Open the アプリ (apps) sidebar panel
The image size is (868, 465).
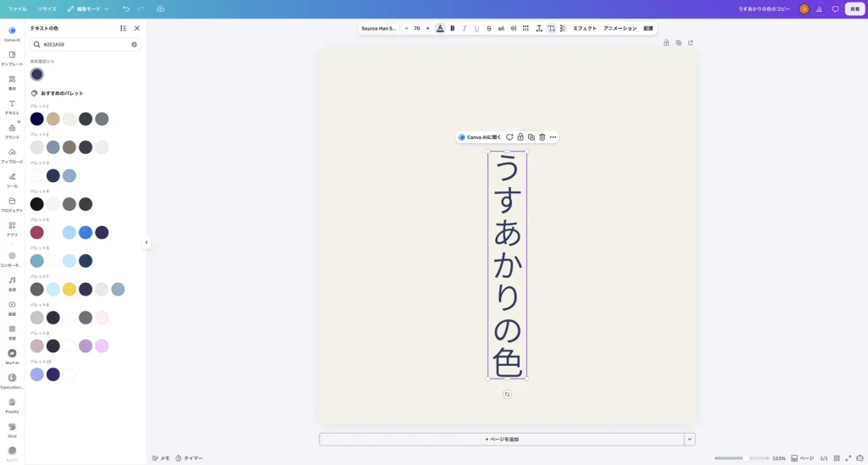point(12,229)
